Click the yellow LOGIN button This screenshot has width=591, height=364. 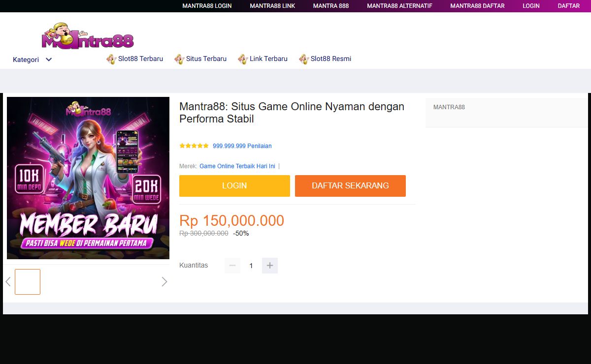[x=234, y=186]
